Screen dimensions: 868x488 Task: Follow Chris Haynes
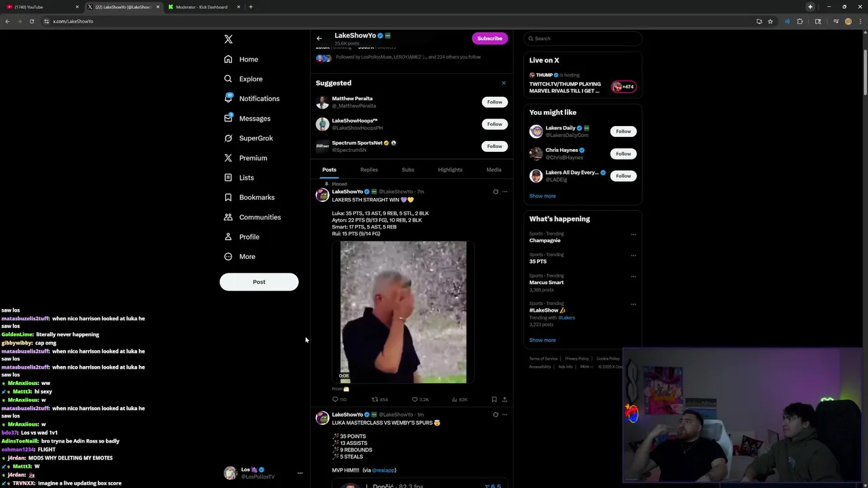coord(623,154)
